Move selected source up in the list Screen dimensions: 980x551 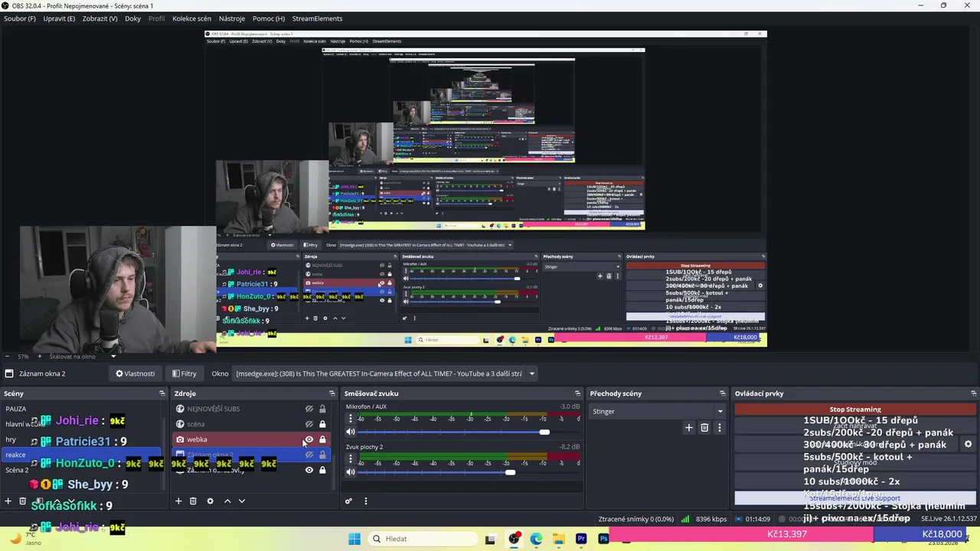[227, 501]
